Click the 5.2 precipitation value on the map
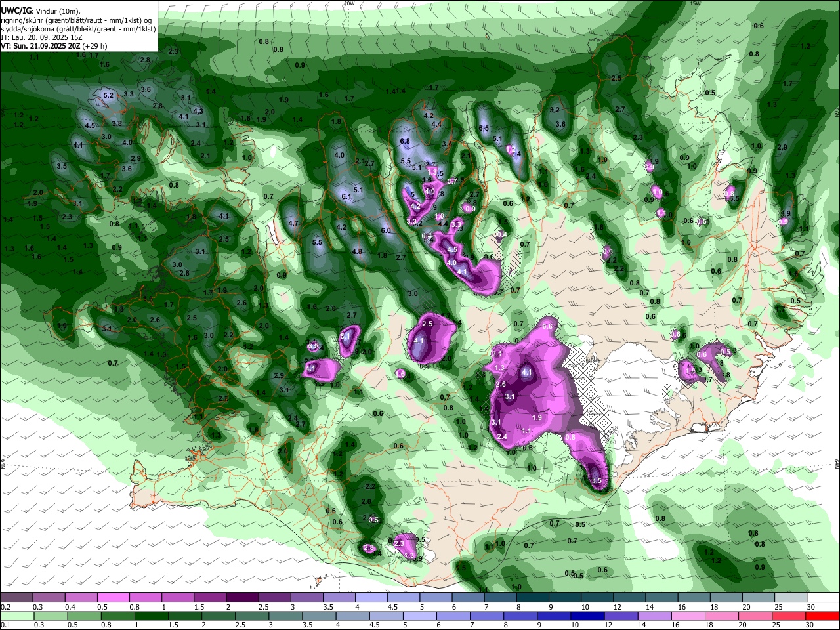 pos(108,96)
